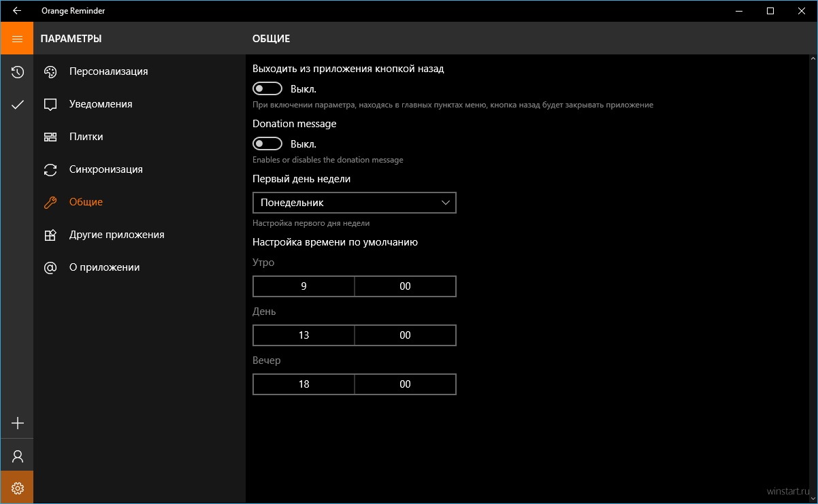
Task: Click the wrench icon beside Общие
Action: (50, 202)
